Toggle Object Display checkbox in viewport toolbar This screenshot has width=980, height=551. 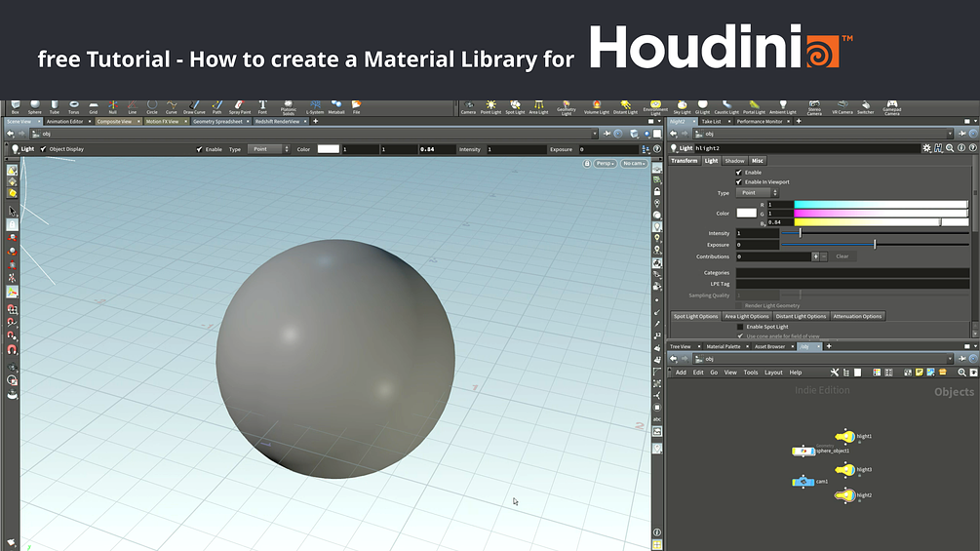pos(43,149)
